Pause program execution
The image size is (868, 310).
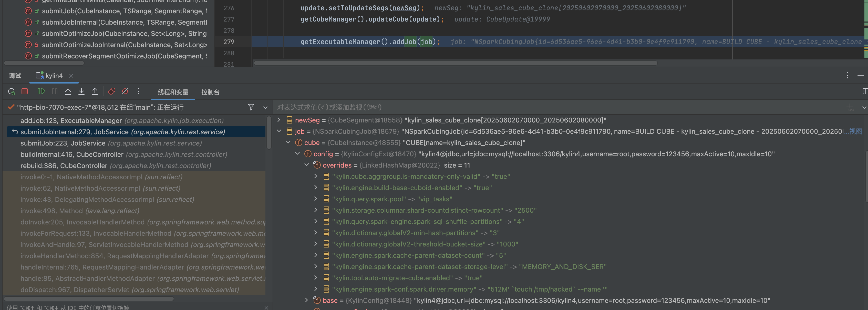pos(55,91)
